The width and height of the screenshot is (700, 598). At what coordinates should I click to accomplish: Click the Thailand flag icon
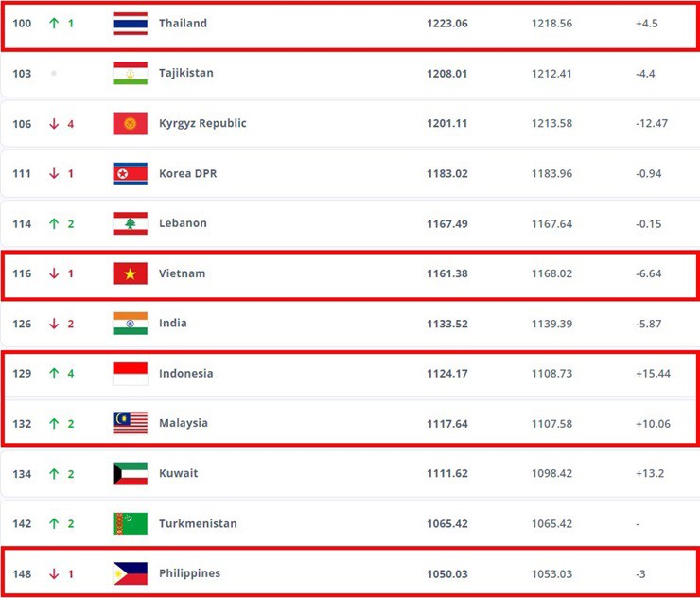click(130, 24)
